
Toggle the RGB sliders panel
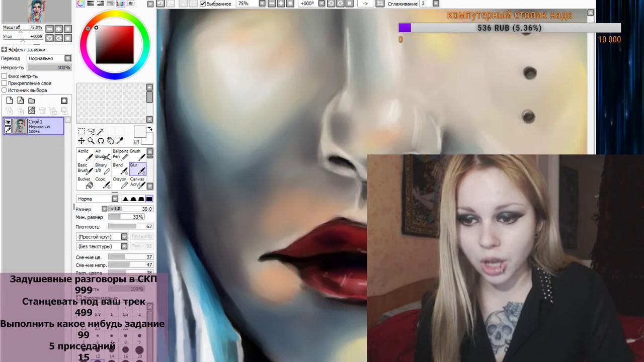[91, 4]
